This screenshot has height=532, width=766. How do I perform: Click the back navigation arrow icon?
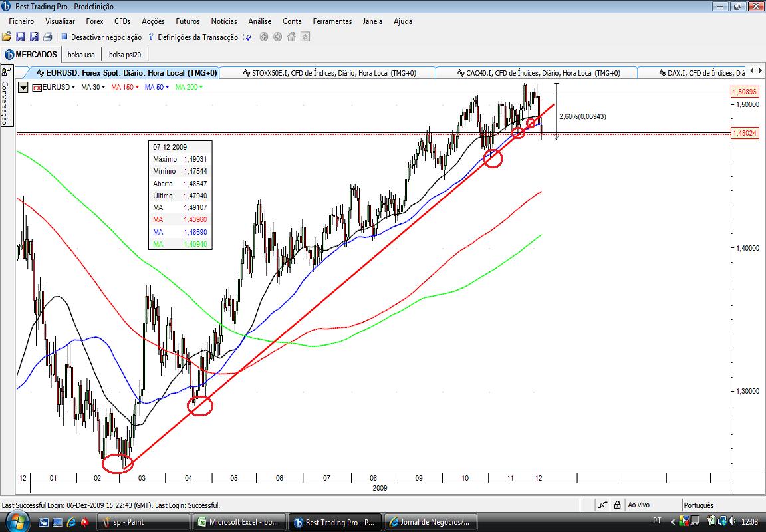click(264, 37)
